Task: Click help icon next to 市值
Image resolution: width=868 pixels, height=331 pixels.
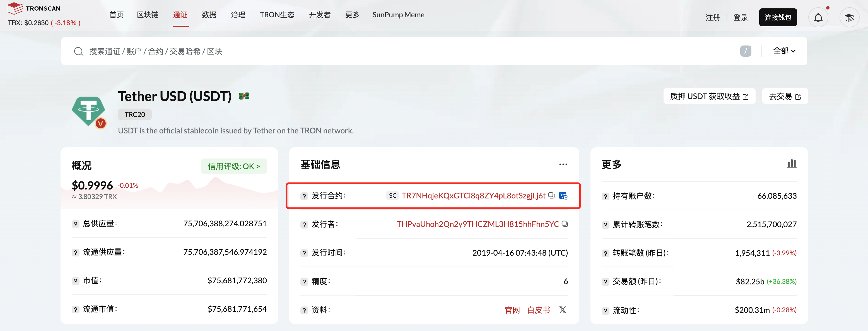Action: (x=76, y=281)
